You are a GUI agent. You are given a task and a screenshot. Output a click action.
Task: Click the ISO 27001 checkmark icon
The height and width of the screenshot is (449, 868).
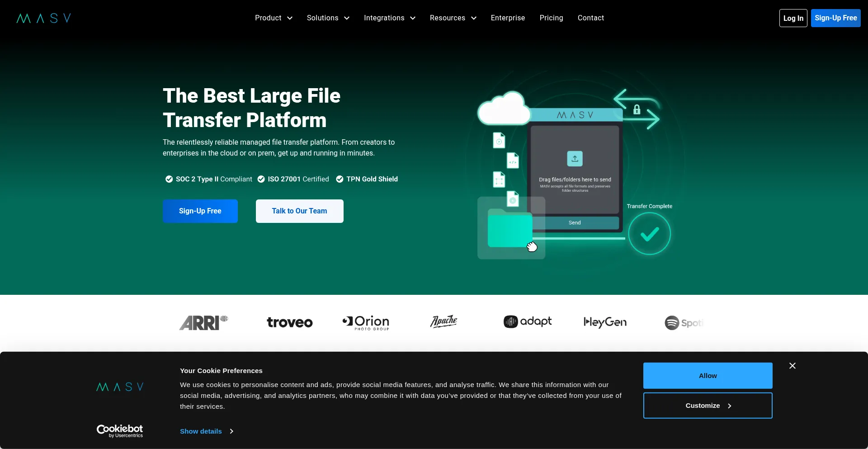pos(261,179)
